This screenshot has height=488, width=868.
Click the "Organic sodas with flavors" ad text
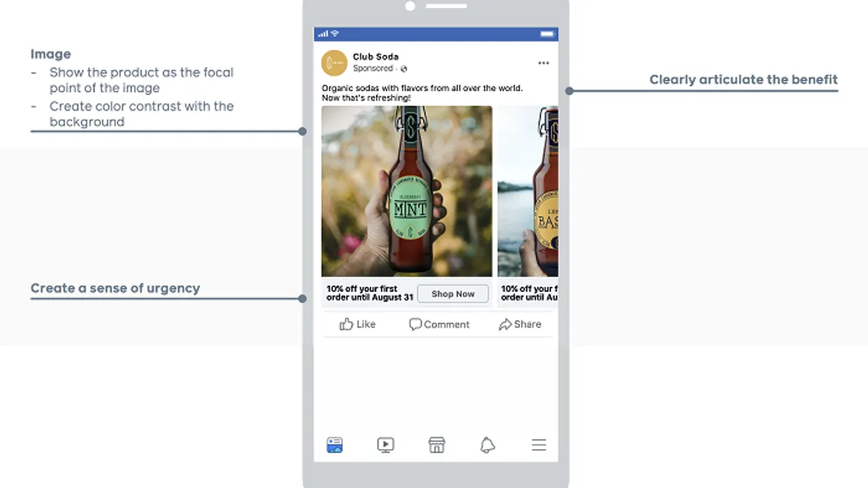tap(422, 93)
